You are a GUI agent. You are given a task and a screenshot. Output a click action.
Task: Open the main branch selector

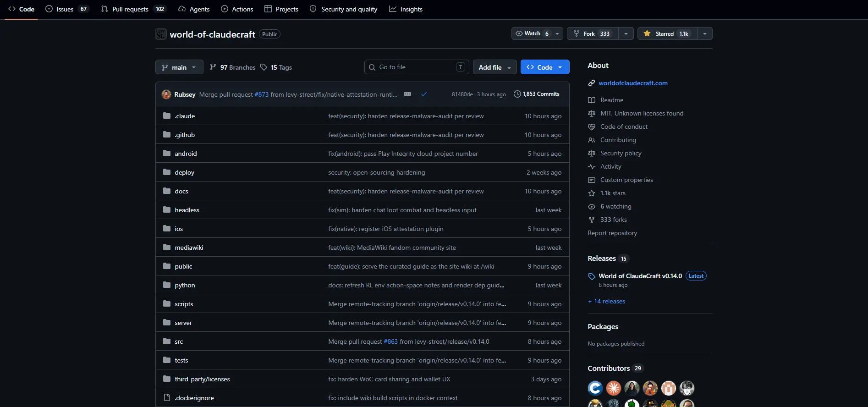coord(179,67)
